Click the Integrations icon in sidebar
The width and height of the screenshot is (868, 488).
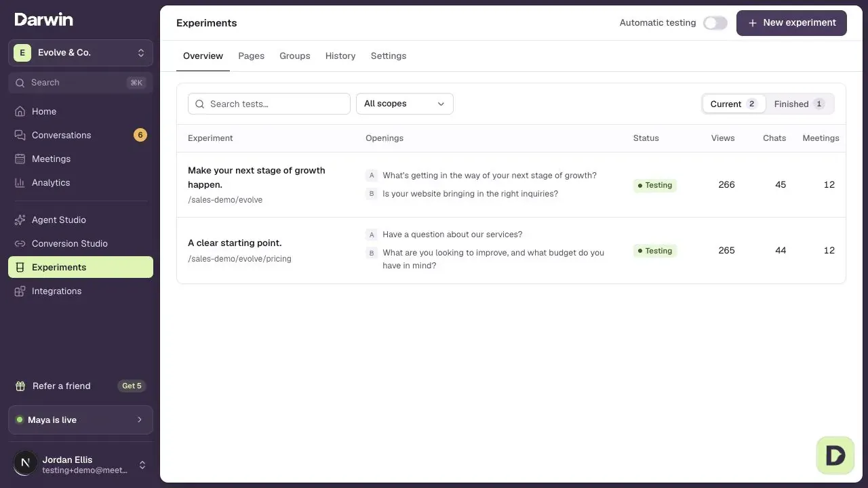pos(20,291)
